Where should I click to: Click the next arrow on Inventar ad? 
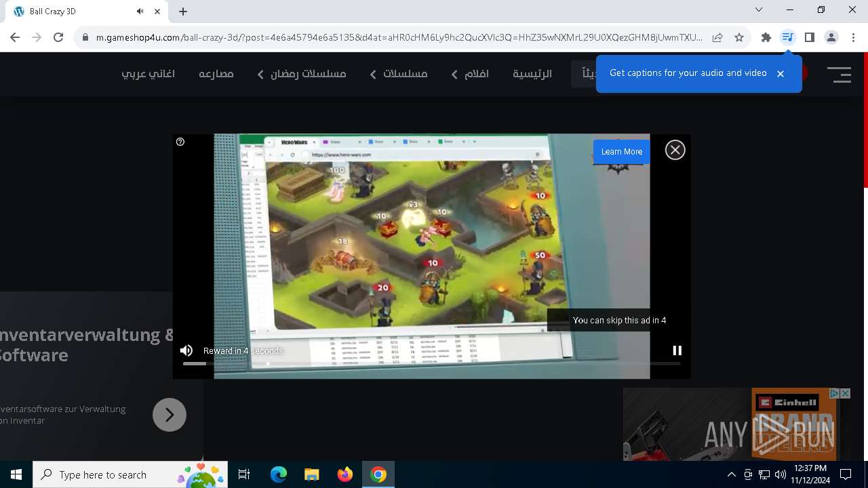click(170, 415)
